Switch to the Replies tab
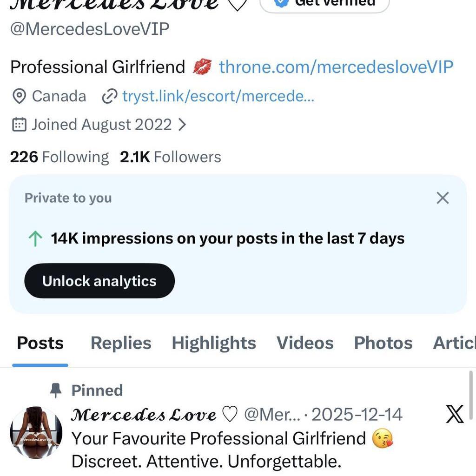 click(x=120, y=343)
